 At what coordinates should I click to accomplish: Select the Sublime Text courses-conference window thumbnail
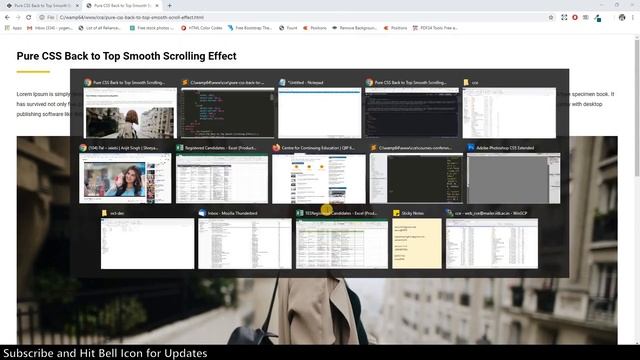click(416, 178)
